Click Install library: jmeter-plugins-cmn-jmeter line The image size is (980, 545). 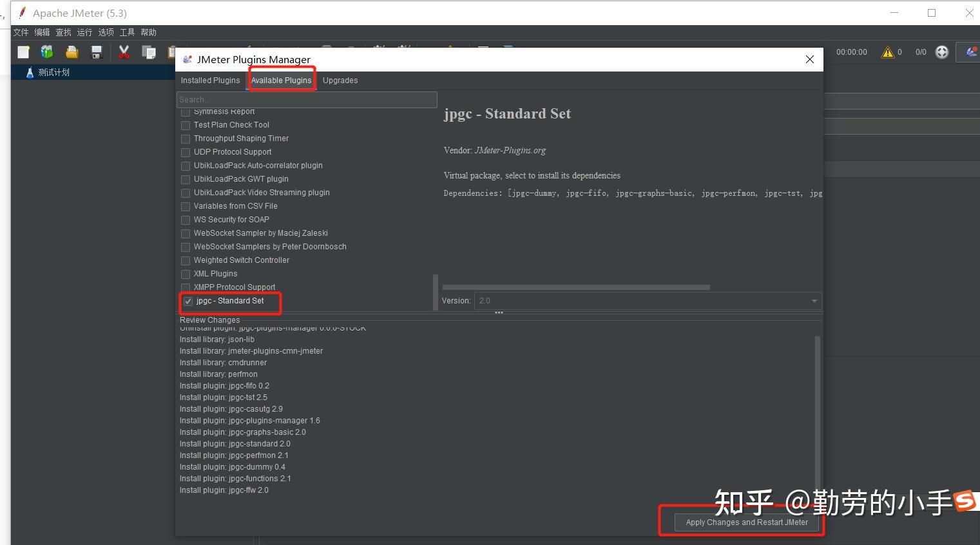coord(251,351)
